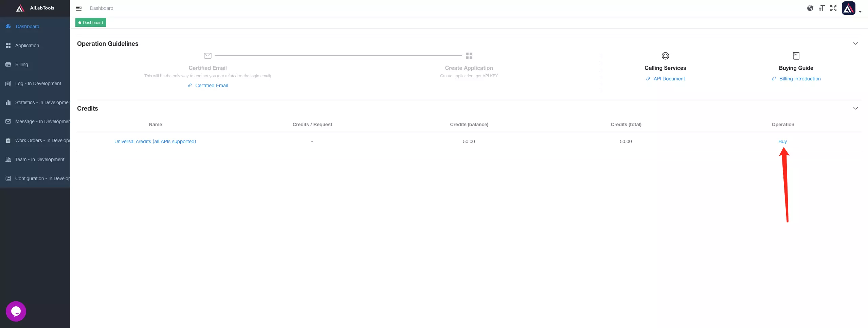Click the Name column header
This screenshot has height=328, width=868.
click(156, 124)
